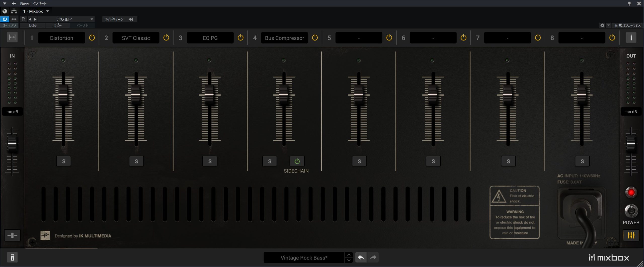Go to previous preset arrow
This screenshot has width=644, height=267.
(30, 19)
